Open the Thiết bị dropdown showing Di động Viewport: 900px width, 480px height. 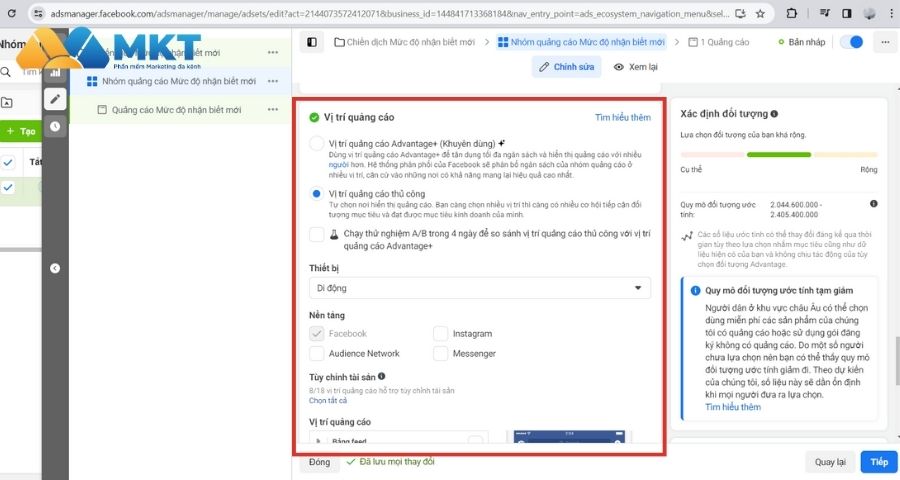479,288
